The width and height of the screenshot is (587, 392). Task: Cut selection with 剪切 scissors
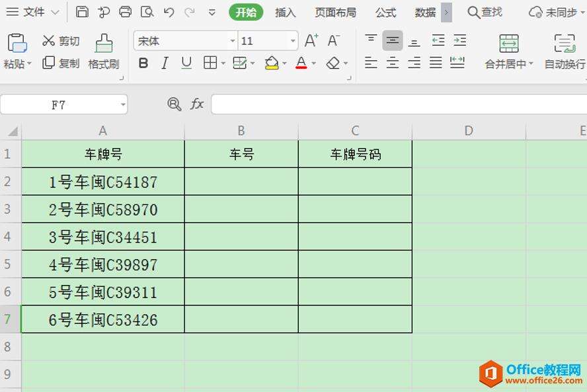(61, 40)
